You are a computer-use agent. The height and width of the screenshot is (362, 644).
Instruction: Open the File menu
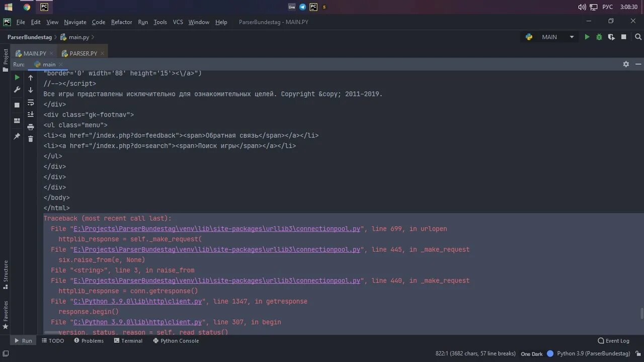(x=21, y=22)
